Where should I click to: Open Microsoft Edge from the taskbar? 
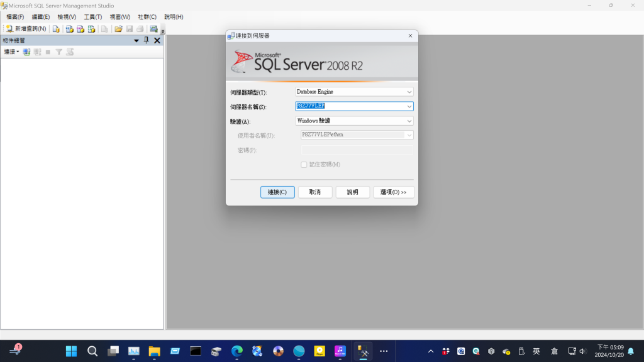(x=236, y=351)
